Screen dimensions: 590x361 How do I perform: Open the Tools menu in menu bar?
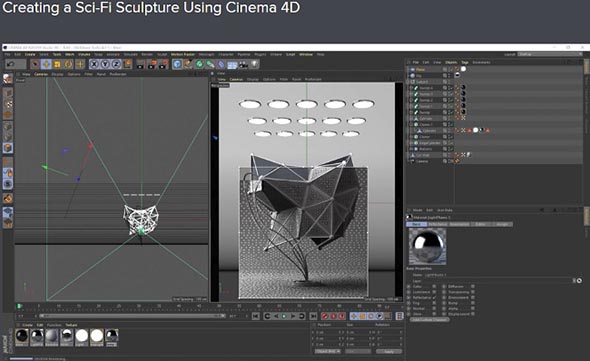pyautogui.click(x=57, y=55)
